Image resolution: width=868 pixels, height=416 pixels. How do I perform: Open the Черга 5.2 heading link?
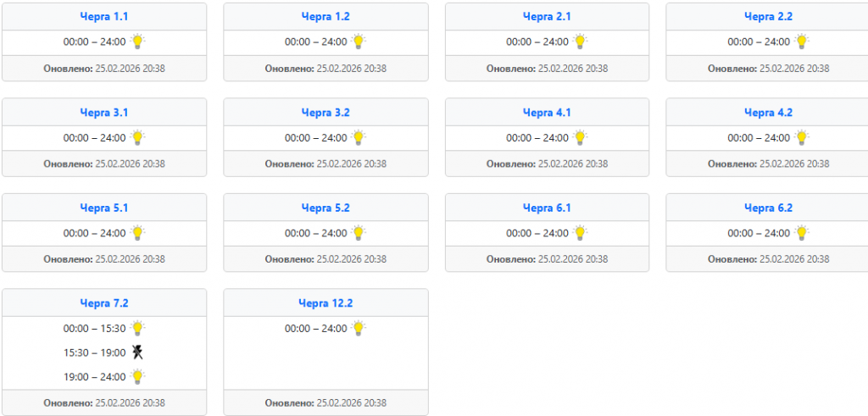click(x=325, y=208)
